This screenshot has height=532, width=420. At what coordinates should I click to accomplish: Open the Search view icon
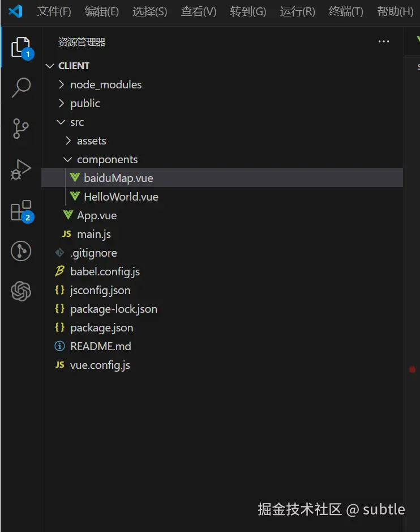21,88
